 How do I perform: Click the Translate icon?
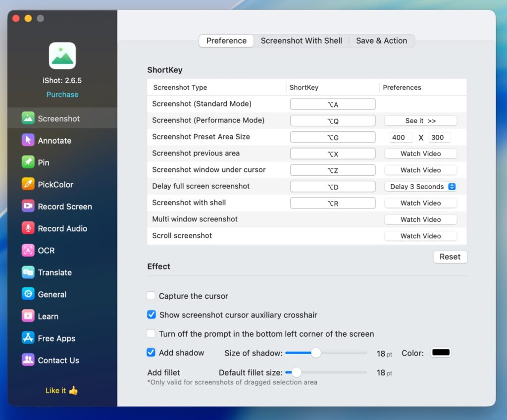pyautogui.click(x=28, y=272)
